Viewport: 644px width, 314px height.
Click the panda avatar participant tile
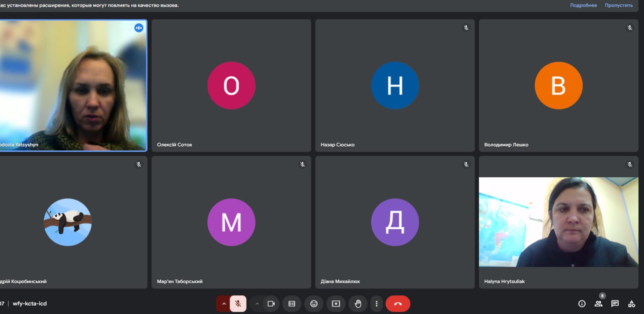point(68,222)
